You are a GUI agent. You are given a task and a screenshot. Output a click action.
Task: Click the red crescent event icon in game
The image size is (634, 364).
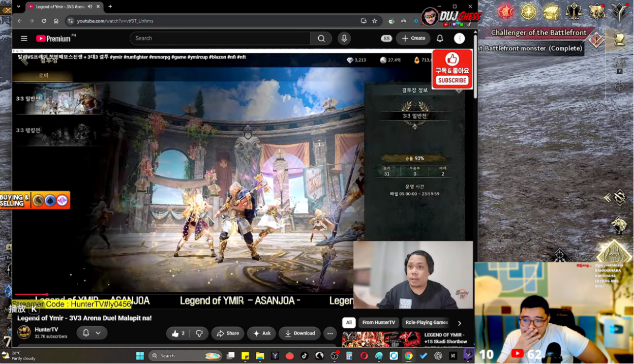click(505, 12)
